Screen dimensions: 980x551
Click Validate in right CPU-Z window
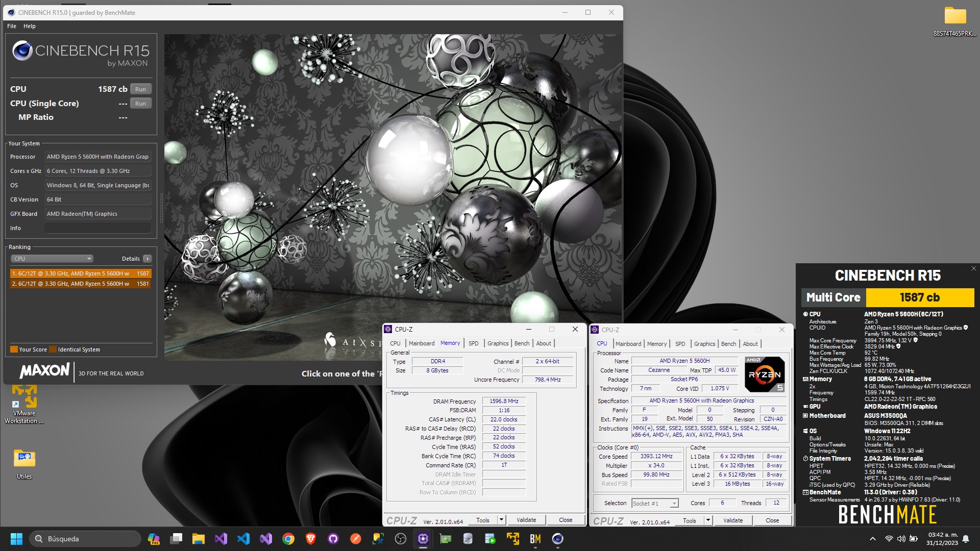tap(733, 520)
